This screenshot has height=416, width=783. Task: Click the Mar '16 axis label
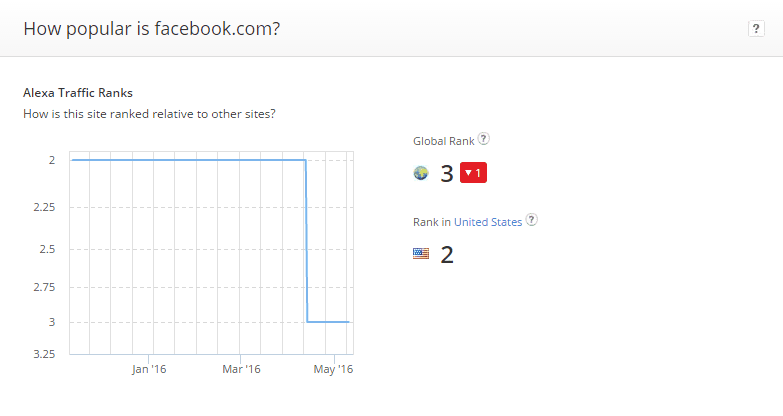pos(241,370)
